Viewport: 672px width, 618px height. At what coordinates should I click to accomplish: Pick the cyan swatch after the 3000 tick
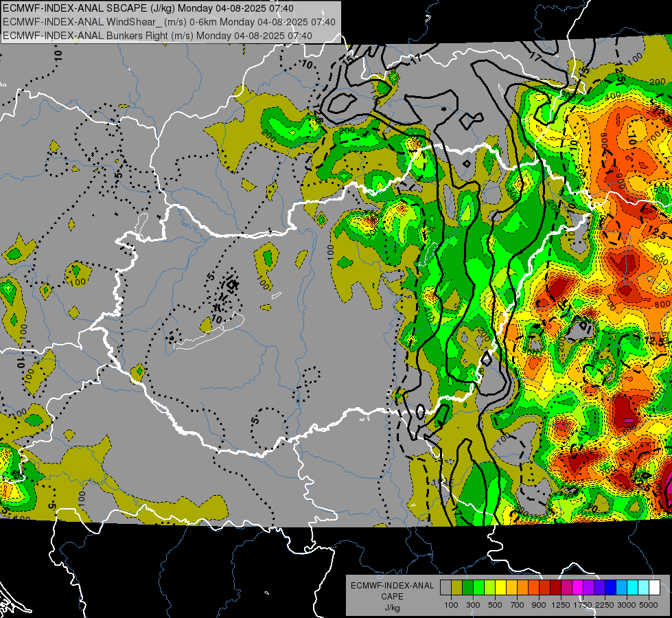tap(633, 587)
